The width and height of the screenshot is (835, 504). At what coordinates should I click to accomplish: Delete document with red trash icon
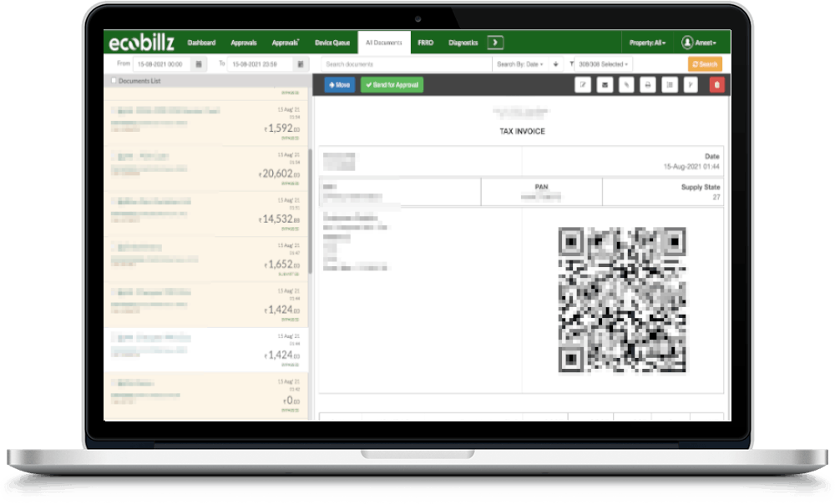pos(716,84)
